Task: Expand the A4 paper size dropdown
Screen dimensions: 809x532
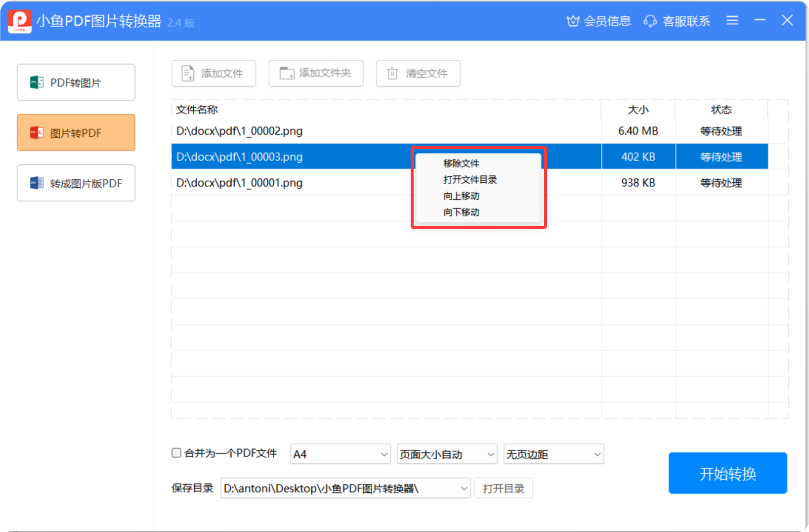Action: point(340,454)
